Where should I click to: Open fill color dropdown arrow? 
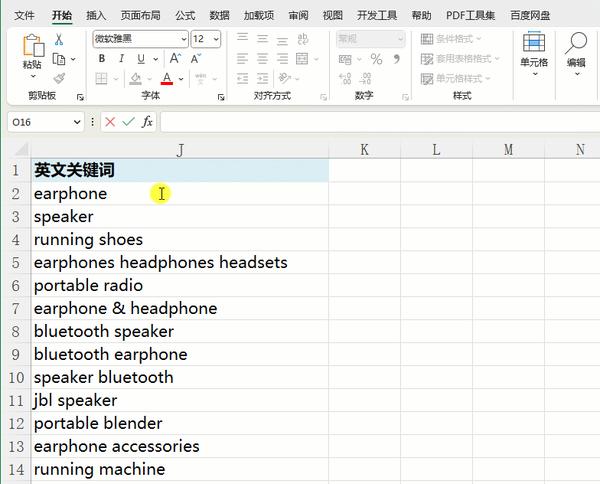(x=150, y=79)
